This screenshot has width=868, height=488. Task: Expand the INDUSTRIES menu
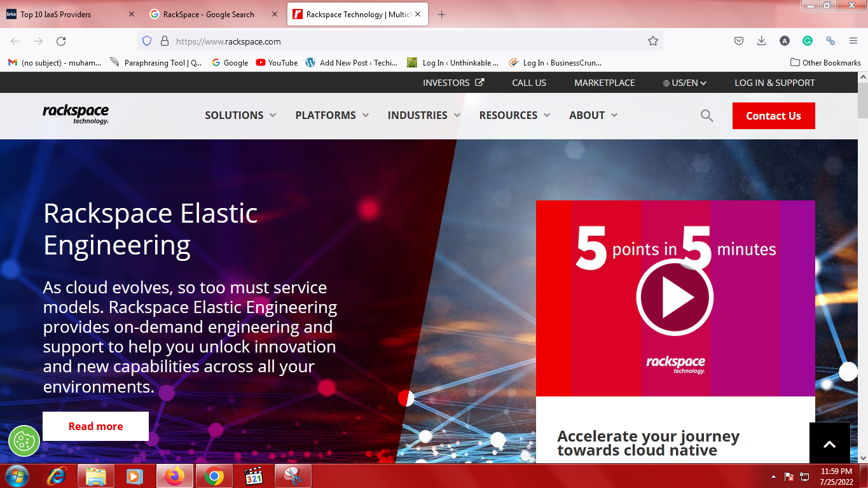[x=424, y=115]
